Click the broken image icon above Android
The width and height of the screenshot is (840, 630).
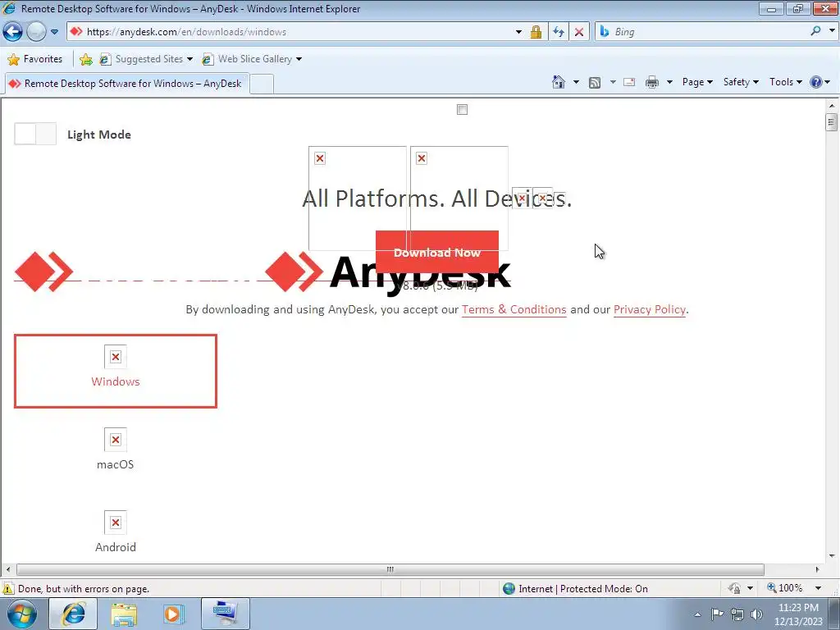[116, 523]
